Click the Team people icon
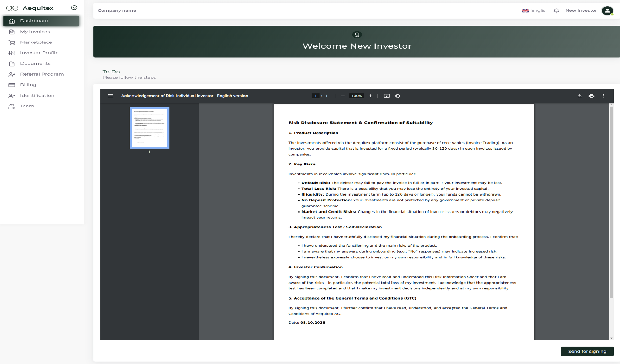 [x=12, y=106]
